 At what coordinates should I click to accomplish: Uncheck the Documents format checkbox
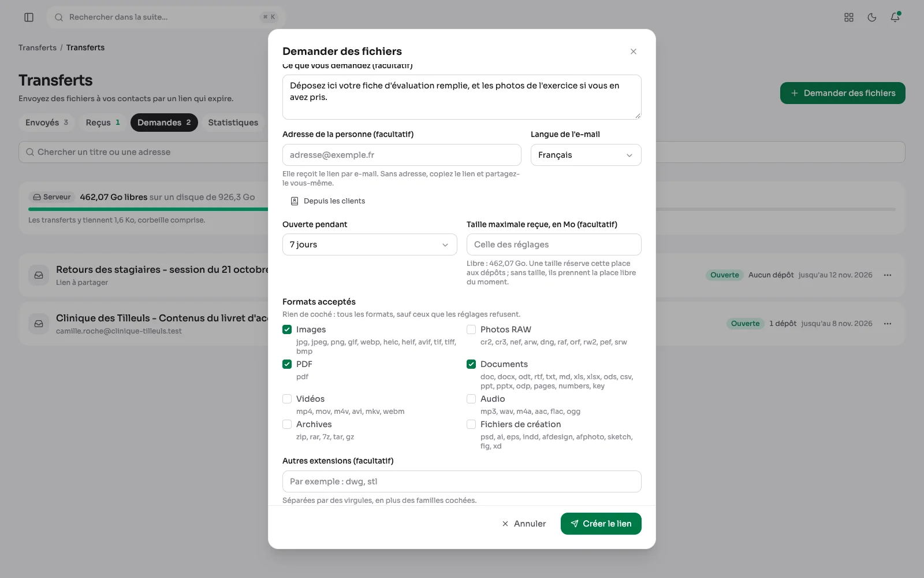pyautogui.click(x=471, y=364)
